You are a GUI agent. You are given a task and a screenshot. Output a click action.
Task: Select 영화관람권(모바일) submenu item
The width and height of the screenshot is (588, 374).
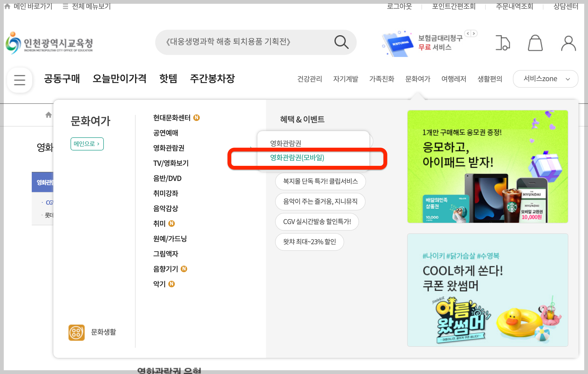tap(297, 158)
